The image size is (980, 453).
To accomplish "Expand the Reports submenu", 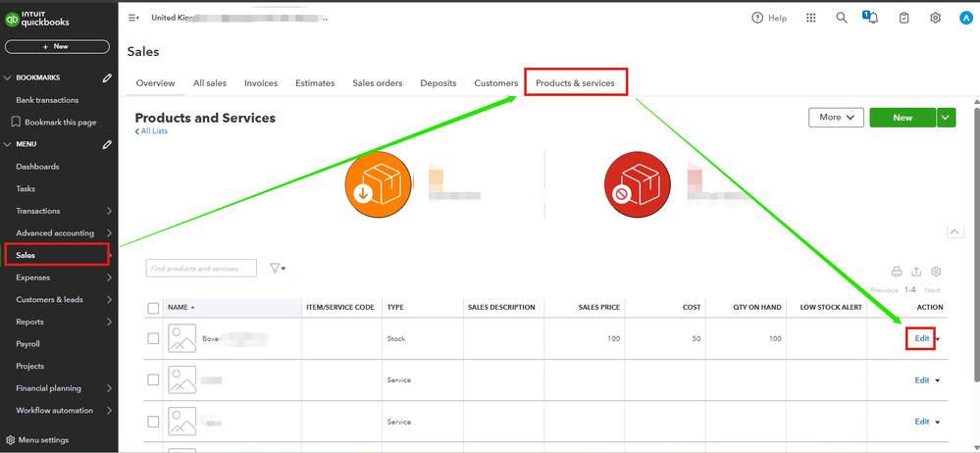I will pos(109,322).
